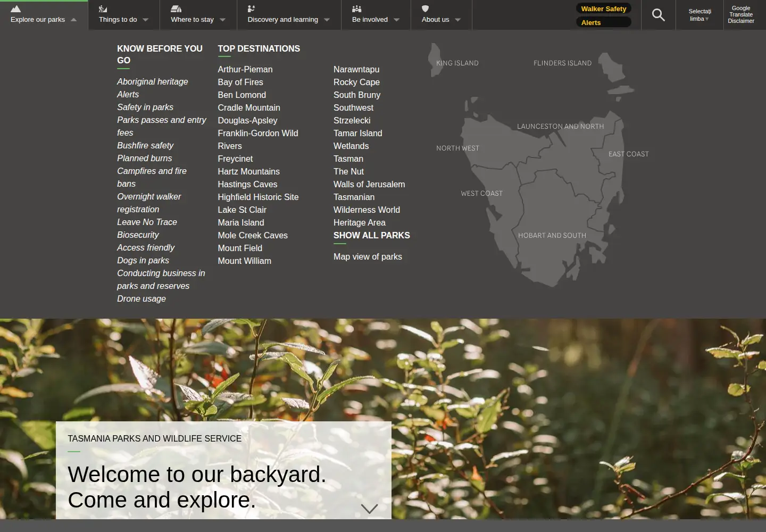This screenshot has height=532, width=766.
Task: Select King Island on the map
Action: point(457,63)
